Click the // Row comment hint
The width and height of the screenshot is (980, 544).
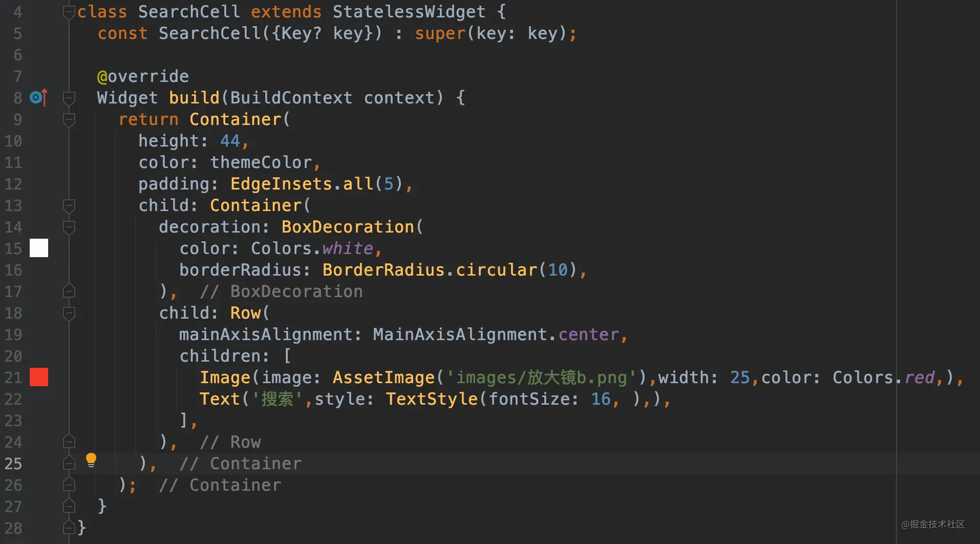(230, 442)
